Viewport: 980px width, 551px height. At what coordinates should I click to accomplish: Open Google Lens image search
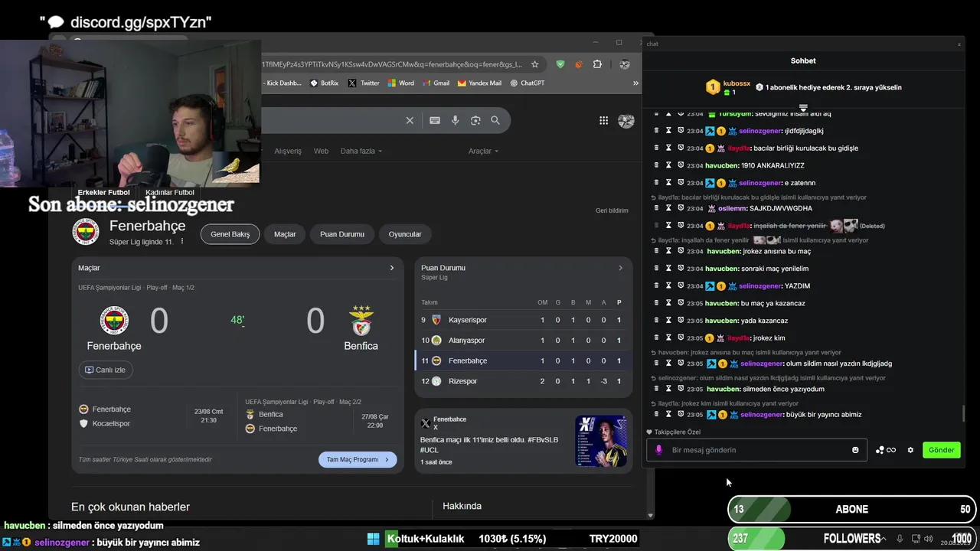(475, 120)
